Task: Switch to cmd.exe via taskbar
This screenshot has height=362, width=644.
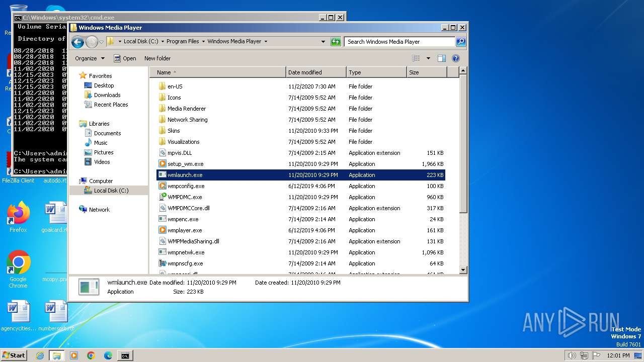Action: pos(125,355)
